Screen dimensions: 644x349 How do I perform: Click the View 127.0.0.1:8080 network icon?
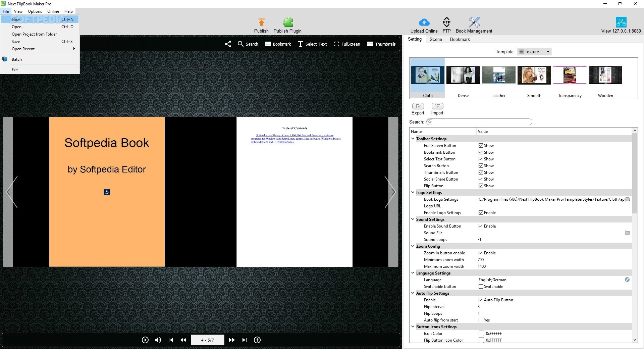(x=621, y=22)
